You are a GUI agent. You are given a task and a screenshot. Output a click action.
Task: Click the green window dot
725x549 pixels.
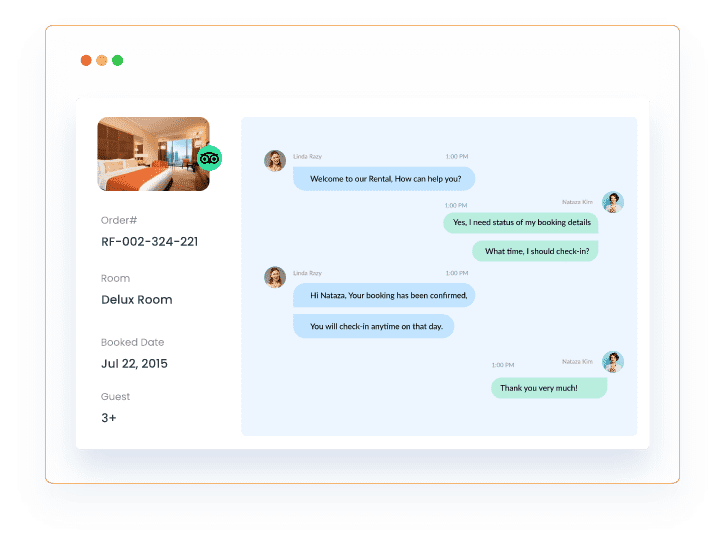click(x=117, y=61)
